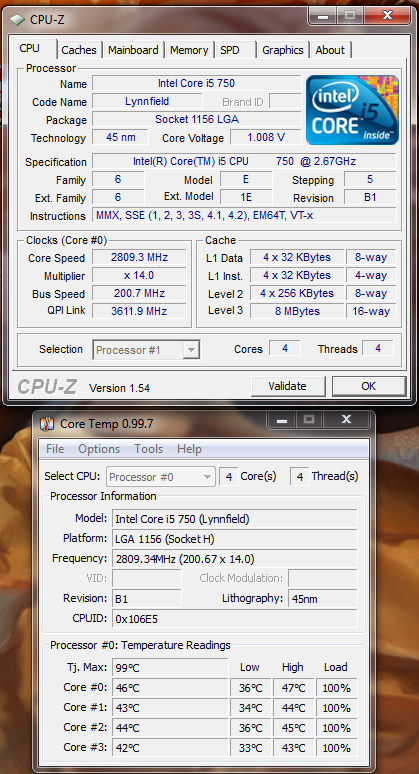Viewport: 419px width, 774px height.
Task: Minimize the CPU-Z window
Action: click(322, 15)
